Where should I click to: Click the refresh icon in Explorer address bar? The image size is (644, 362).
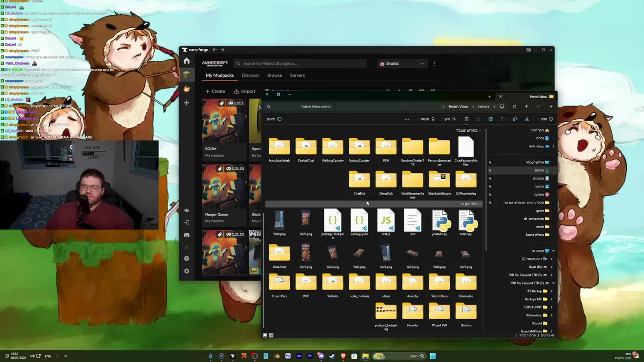(x=514, y=107)
